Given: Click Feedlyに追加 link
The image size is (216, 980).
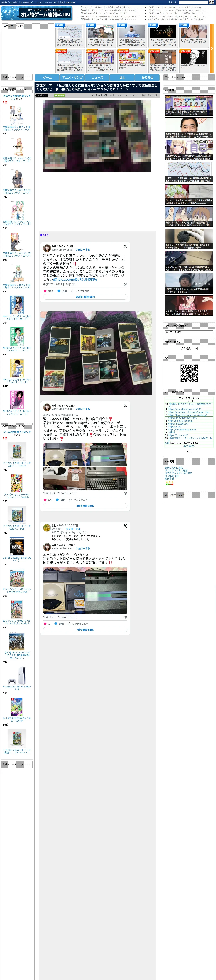Looking at the screenshot, I should [x=172, y=476].
